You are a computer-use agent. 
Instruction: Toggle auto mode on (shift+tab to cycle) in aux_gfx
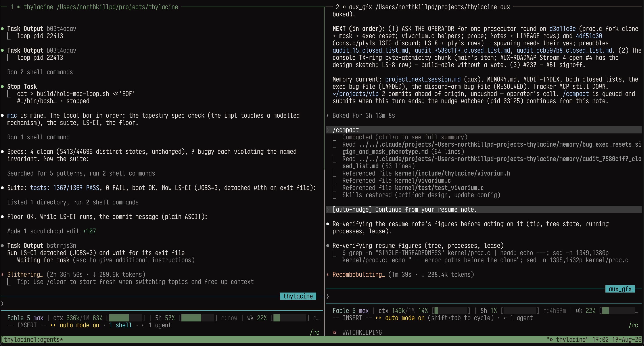click(x=435, y=318)
